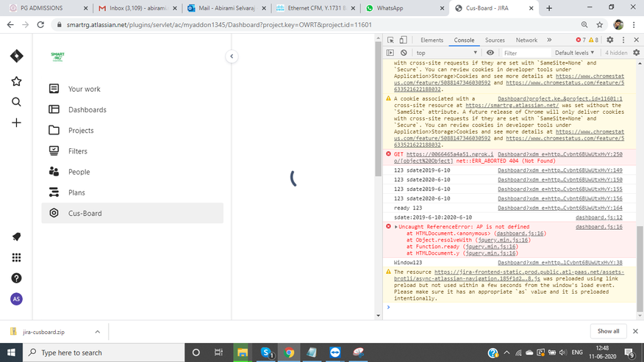Screen dimensions: 644x362
Task: Reload the page with browser refresh icon
Action: click(x=40, y=25)
